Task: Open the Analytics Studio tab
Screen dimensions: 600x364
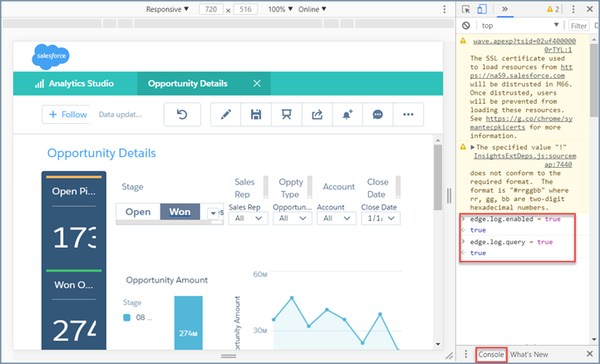Action: click(75, 83)
